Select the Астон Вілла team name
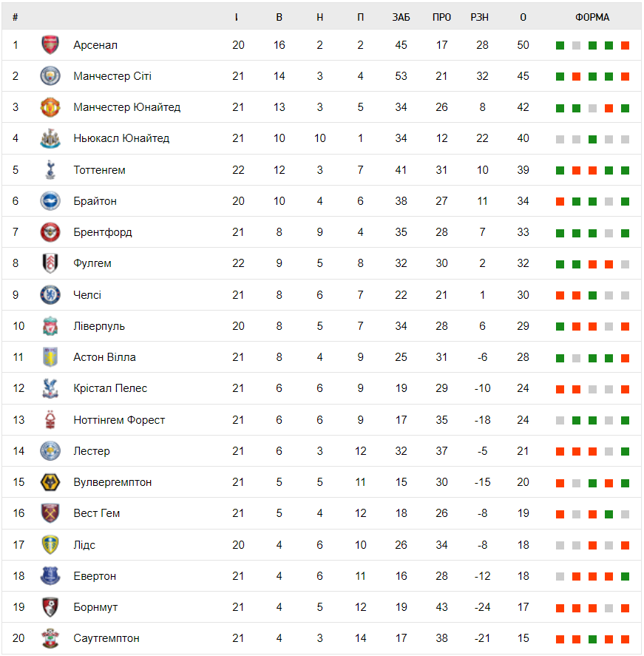644x656 pixels. point(104,357)
